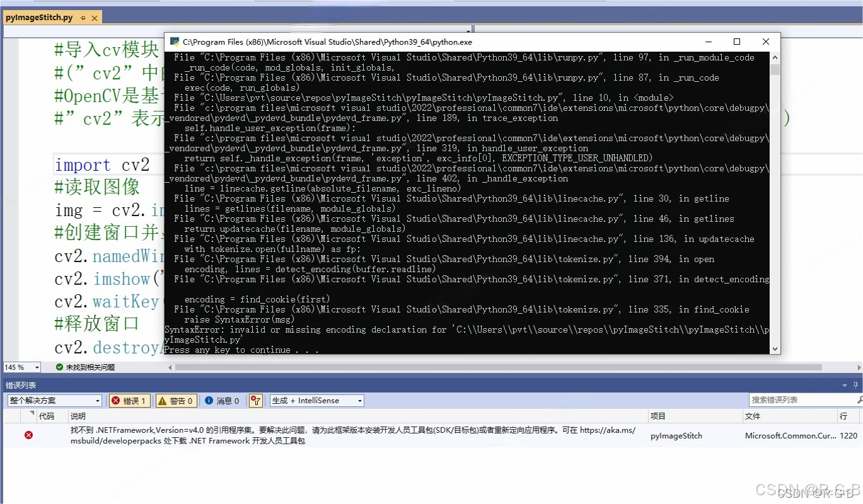
Task: Click the 搜索错误列表 search field
Action: [x=801, y=400]
